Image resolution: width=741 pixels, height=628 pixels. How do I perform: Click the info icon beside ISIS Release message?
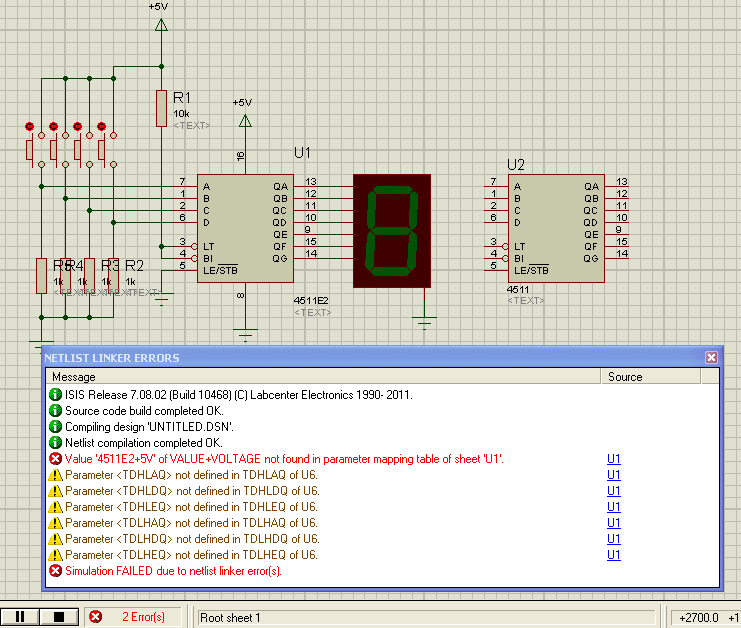(x=56, y=395)
